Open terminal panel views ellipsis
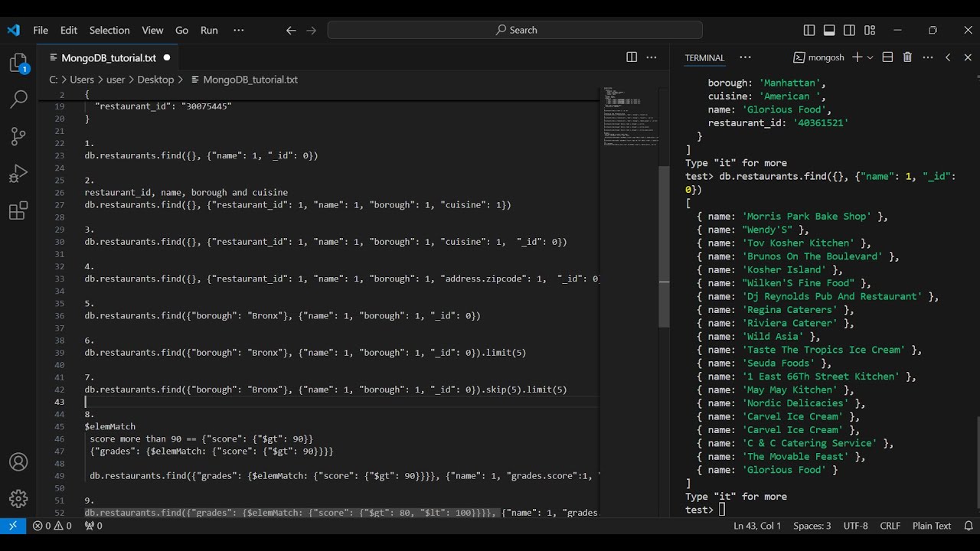Viewport: 980px width, 551px height. 745,57
